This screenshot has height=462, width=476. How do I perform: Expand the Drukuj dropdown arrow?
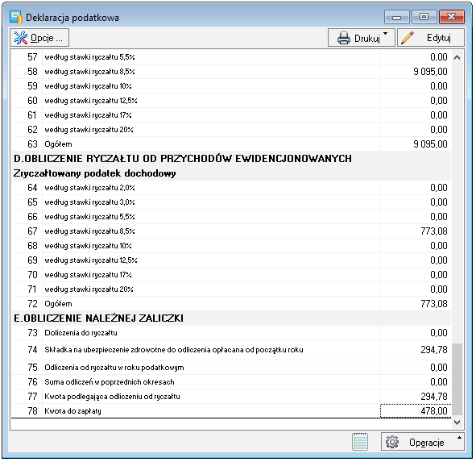click(386, 33)
